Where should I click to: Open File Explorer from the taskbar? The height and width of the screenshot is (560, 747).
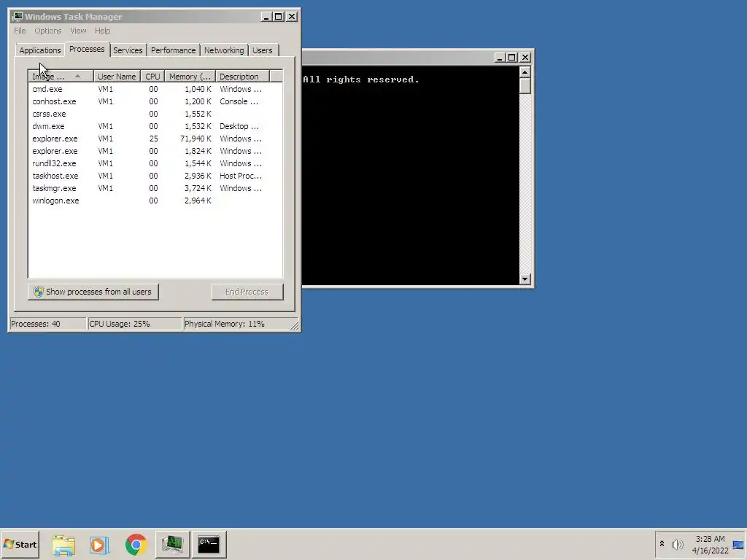click(63, 544)
